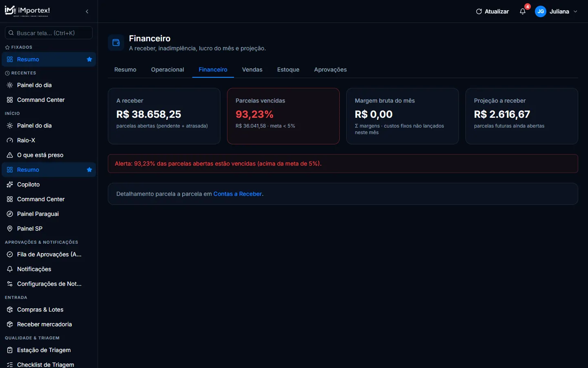Click R$ 36.041,58 · meta < 5% text
Viewport: 588px width, 368px height.
coord(265,126)
